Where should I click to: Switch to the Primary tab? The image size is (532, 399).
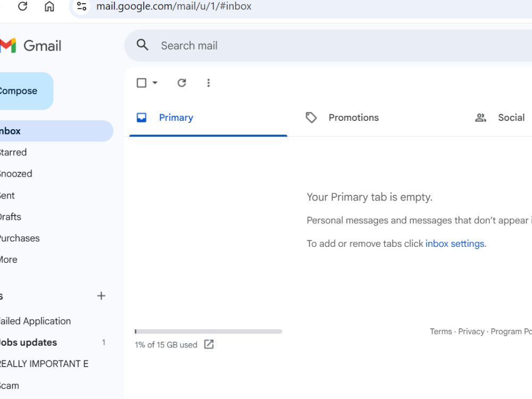pyautogui.click(x=209, y=118)
